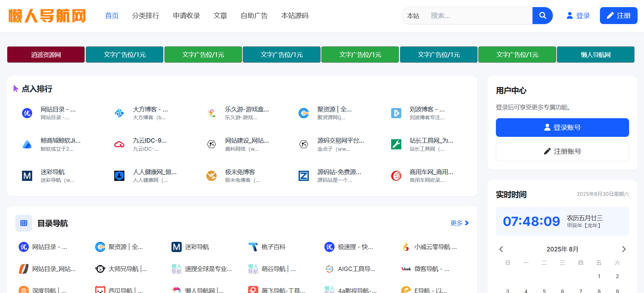Image resolution: width=644 pixels, height=293 pixels.
Task: Click the blue search magnifier button
Action: (x=542, y=16)
